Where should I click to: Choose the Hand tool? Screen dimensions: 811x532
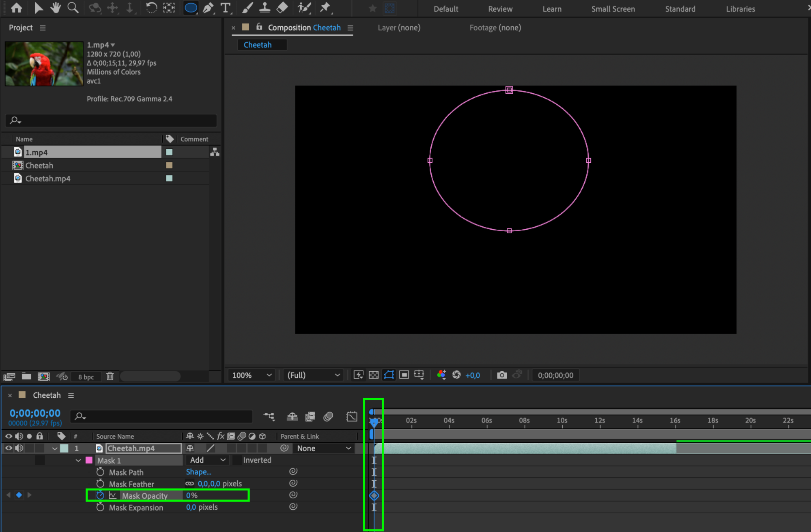[x=55, y=8]
